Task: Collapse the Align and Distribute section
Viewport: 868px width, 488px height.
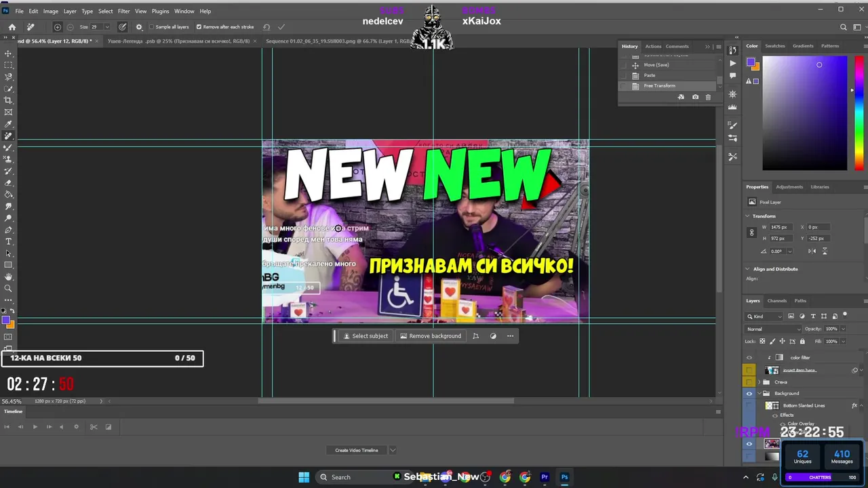Action: click(748, 269)
